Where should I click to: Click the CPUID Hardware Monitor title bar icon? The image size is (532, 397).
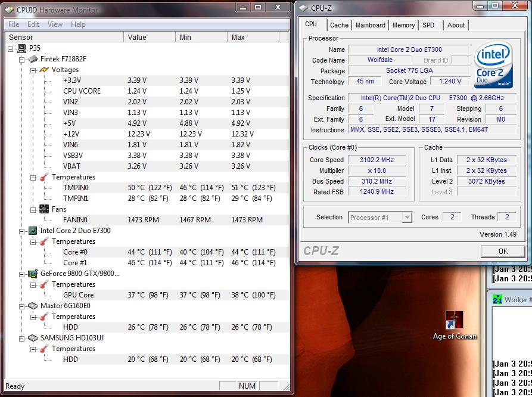point(10,10)
